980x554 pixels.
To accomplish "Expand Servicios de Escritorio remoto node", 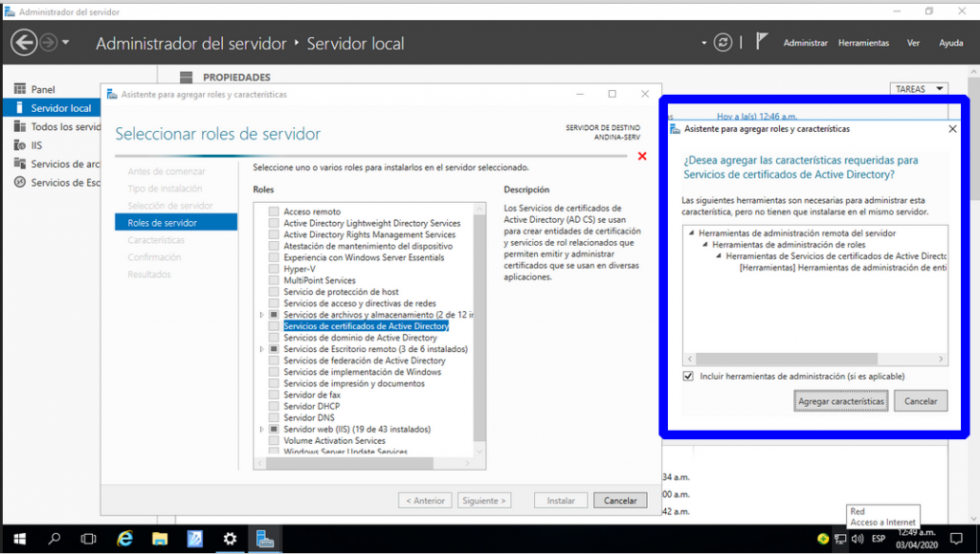I will point(262,349).
